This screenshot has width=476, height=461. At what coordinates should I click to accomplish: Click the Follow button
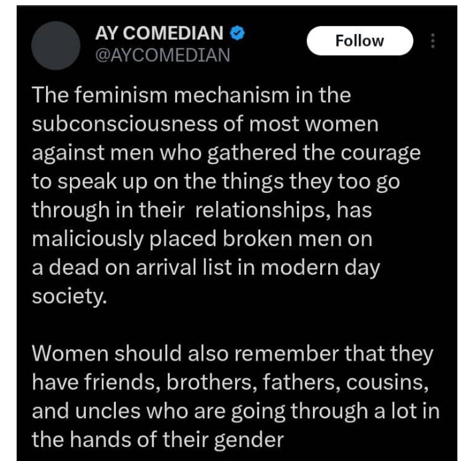(x=359, y=41)
